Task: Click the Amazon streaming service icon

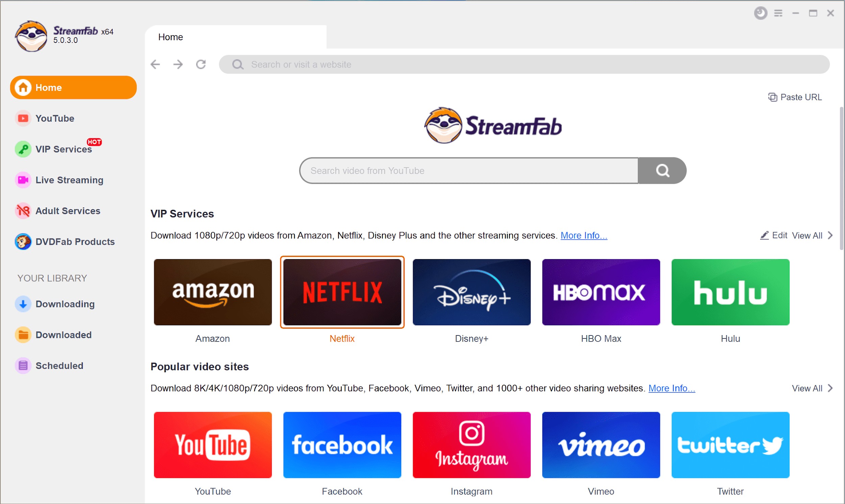Action: (x=213, y=293)
